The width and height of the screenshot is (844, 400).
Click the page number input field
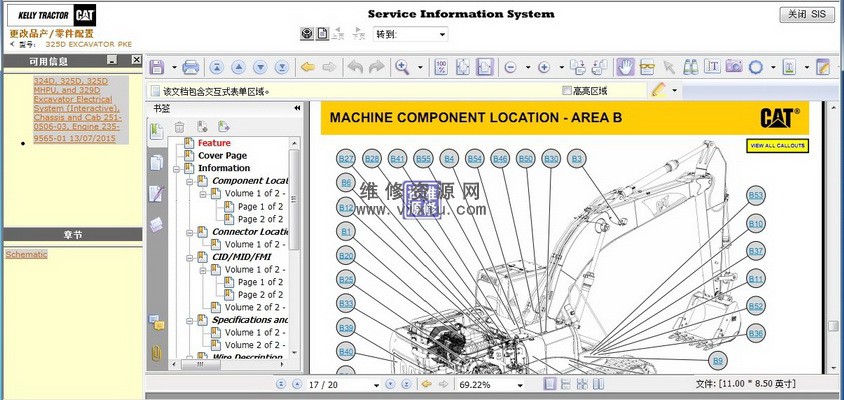click(x=324, y=384)
